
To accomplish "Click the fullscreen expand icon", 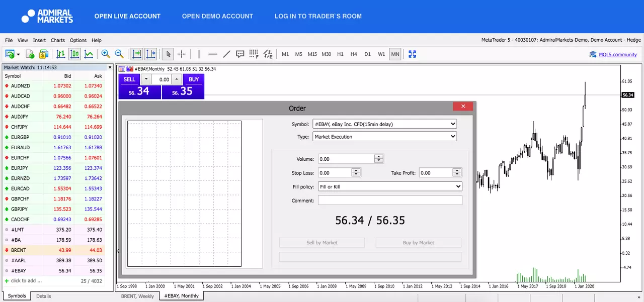I will coord(413,54).
